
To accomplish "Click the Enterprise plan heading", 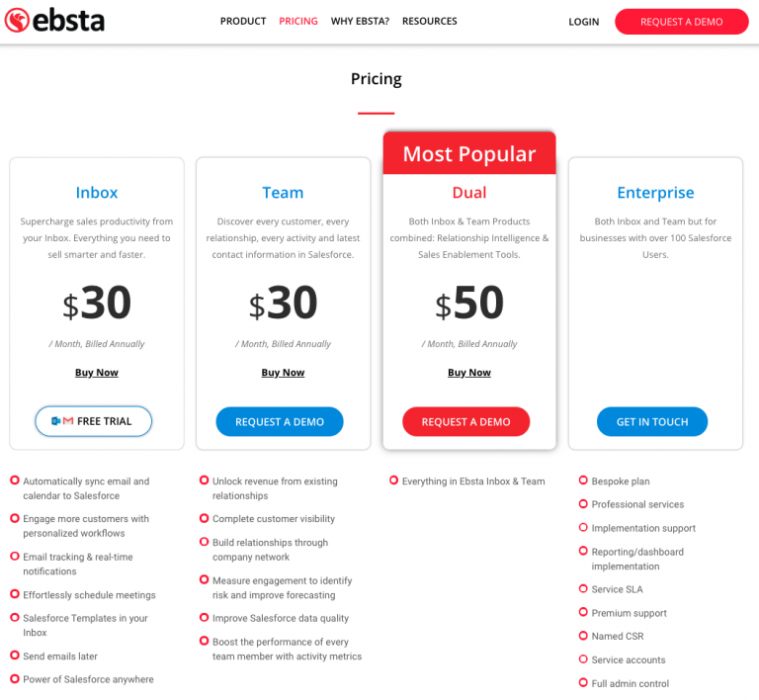I will coord(655,193).
